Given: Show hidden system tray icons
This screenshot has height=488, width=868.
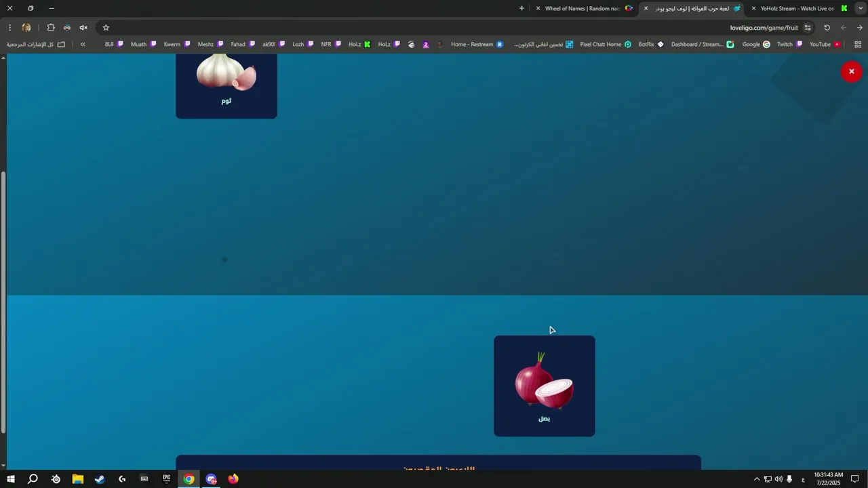Looking at the screenshot, I should (x=757, y=479).
